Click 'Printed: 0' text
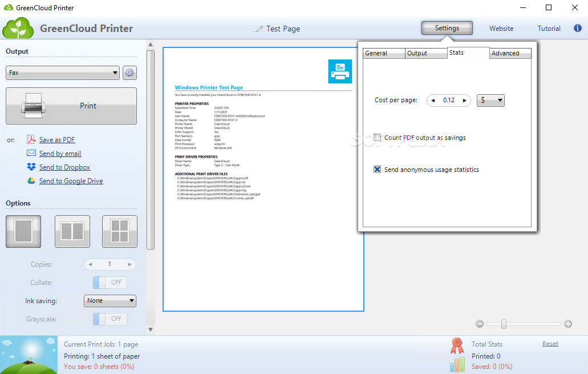588x374 pixels. 485,356
